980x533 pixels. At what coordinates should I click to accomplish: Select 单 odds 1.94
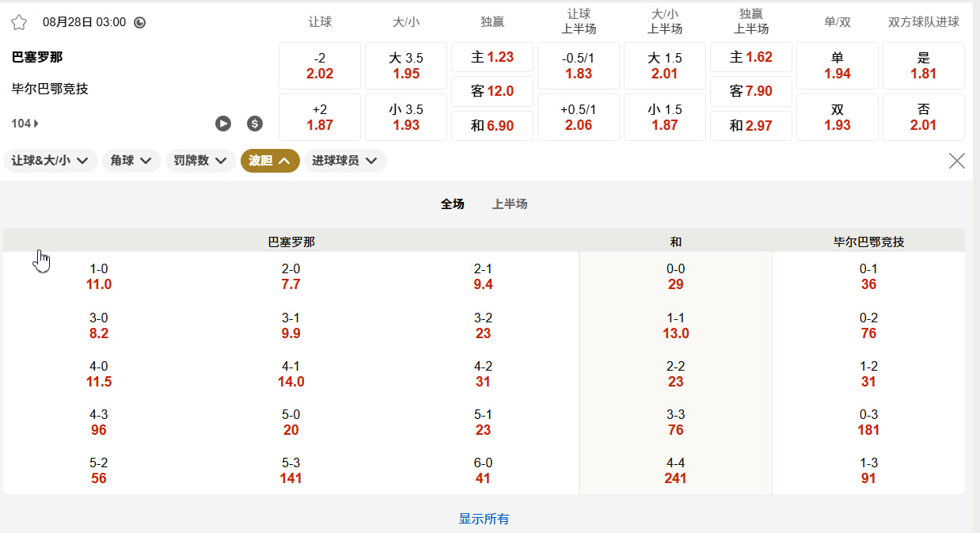pyautogui.click(x=838, y=66)
